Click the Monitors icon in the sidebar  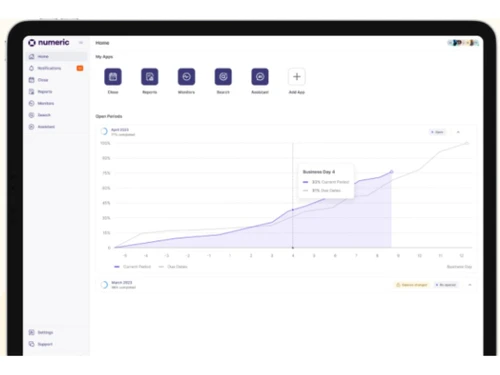pyautogui.click(x=32, y=103)
